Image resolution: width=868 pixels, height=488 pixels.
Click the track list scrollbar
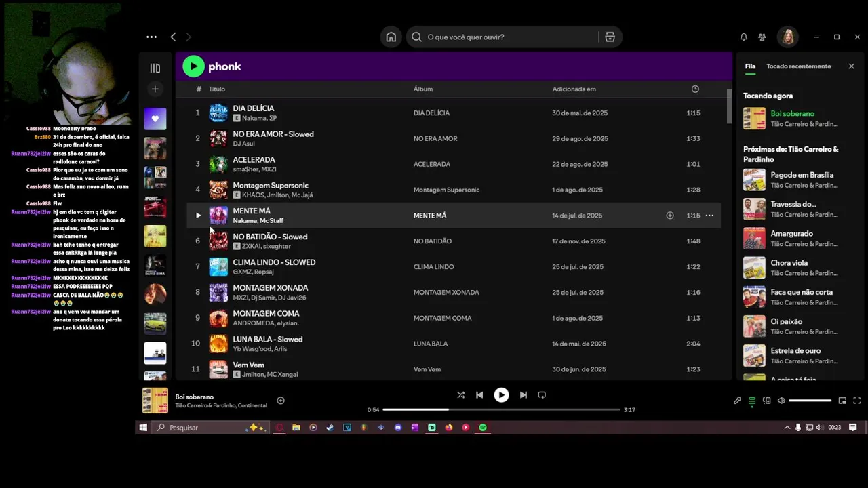point(730,106)
